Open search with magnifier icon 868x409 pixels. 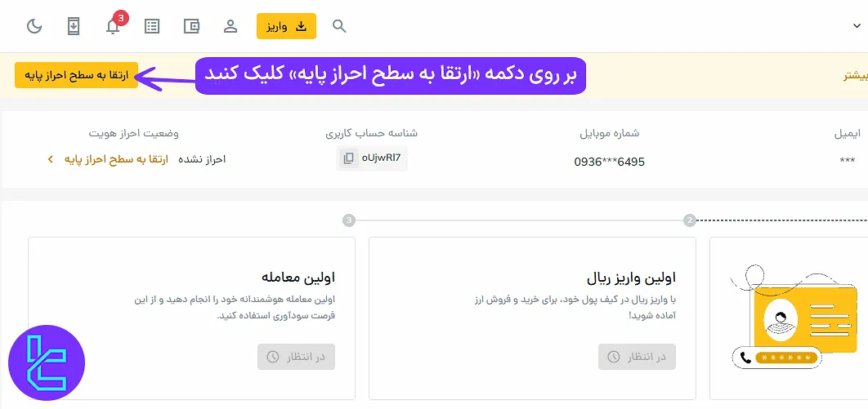(x=340, y=26)
